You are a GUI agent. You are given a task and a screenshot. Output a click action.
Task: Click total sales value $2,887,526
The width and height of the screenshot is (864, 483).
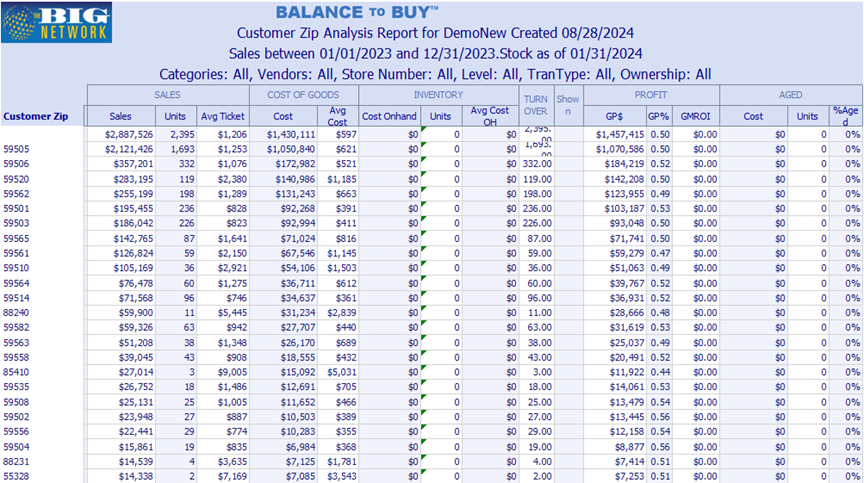point(128,134)
